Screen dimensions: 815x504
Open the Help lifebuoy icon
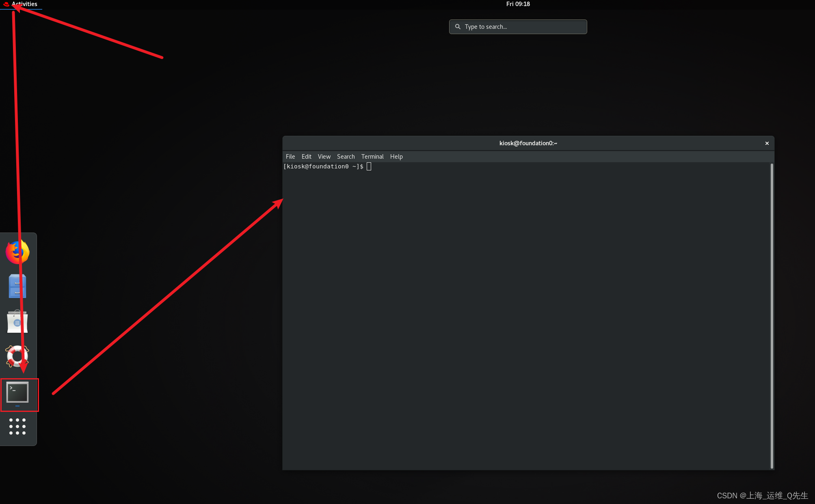point(17,356)
